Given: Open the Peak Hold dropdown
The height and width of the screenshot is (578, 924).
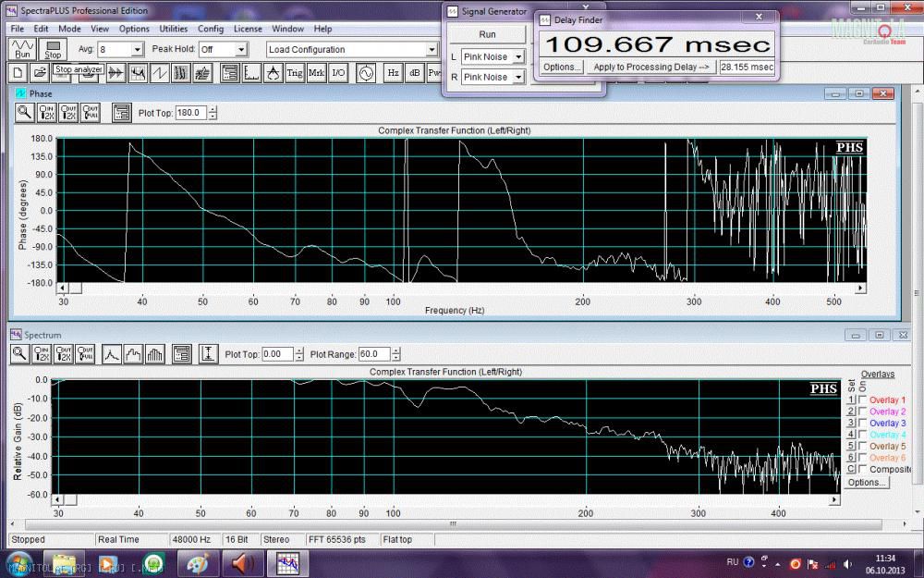Looking at the screenshot, I should (240, 50).
